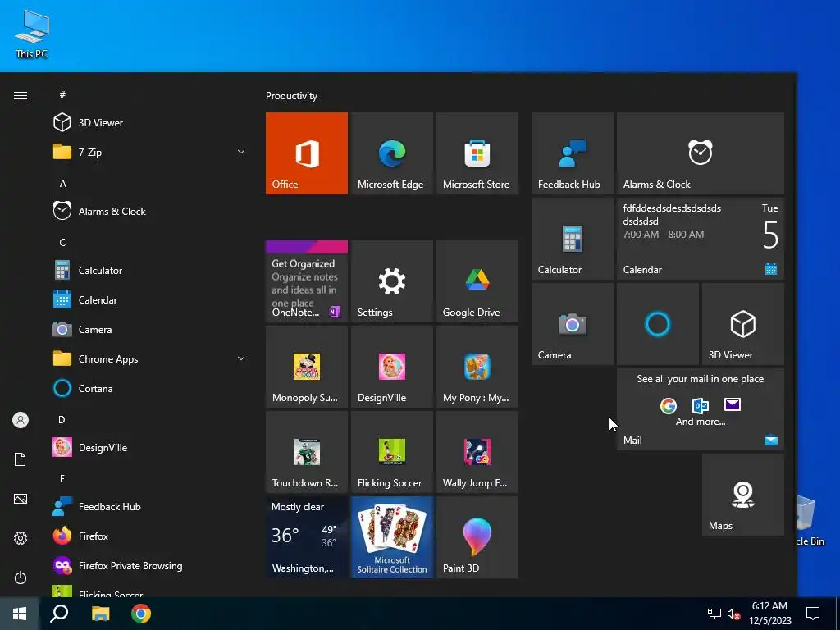This screenshot has width=840, height=630.
Task: Open the Settings tile
Action: click(391, 281)
